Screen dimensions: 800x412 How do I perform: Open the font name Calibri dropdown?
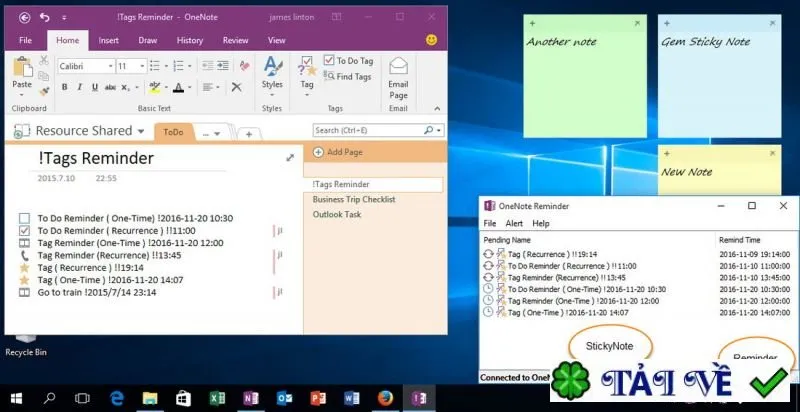click(86, 66)
